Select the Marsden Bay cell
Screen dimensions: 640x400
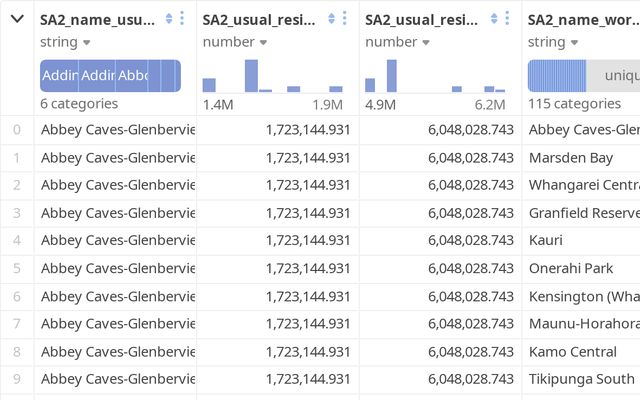[x=571, y=157]
